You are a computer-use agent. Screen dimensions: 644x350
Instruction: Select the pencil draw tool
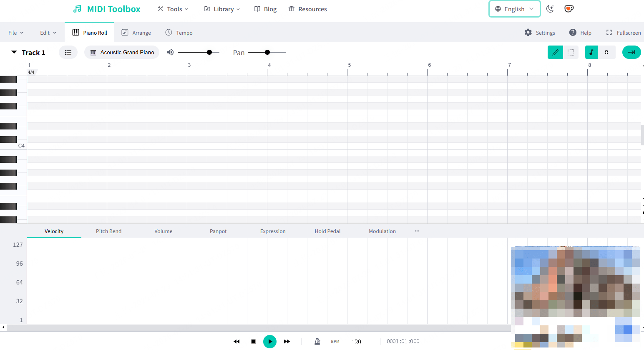555,52
